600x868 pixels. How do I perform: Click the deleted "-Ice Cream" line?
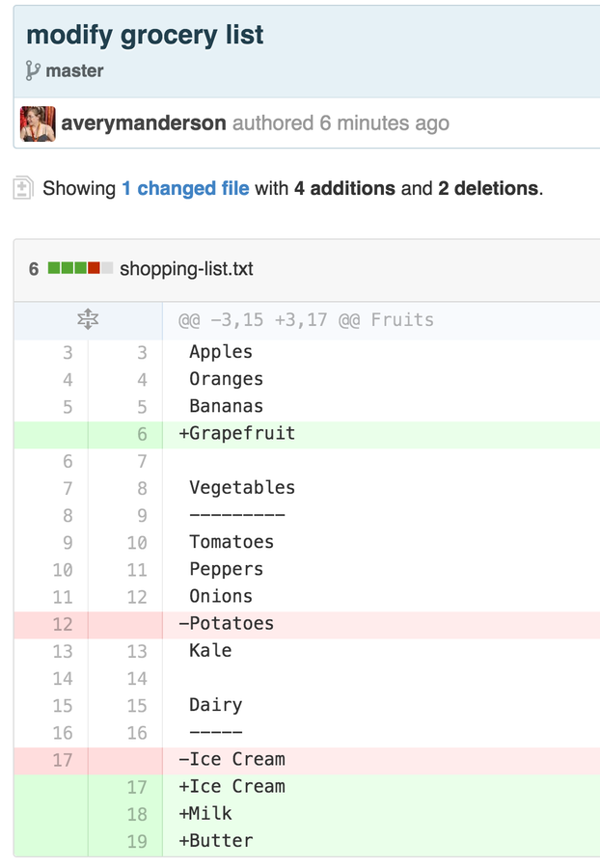(x=232, y=760)
